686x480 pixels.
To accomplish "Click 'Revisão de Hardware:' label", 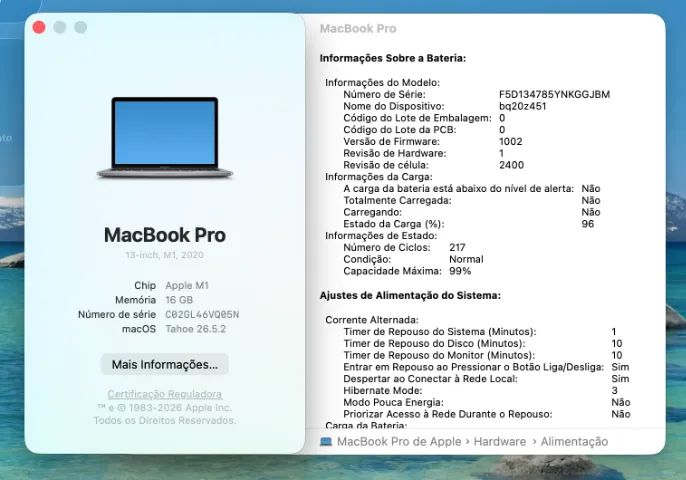I will tap(395, 153).
